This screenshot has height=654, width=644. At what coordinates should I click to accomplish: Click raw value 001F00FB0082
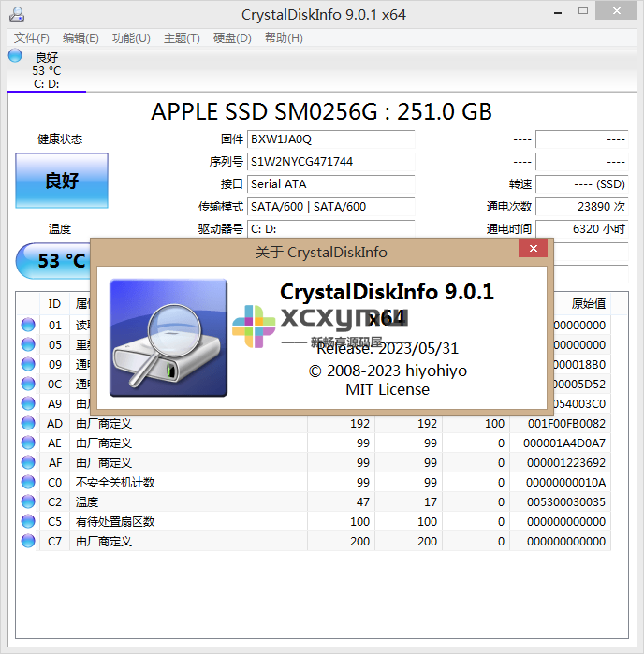pos(566,424)
